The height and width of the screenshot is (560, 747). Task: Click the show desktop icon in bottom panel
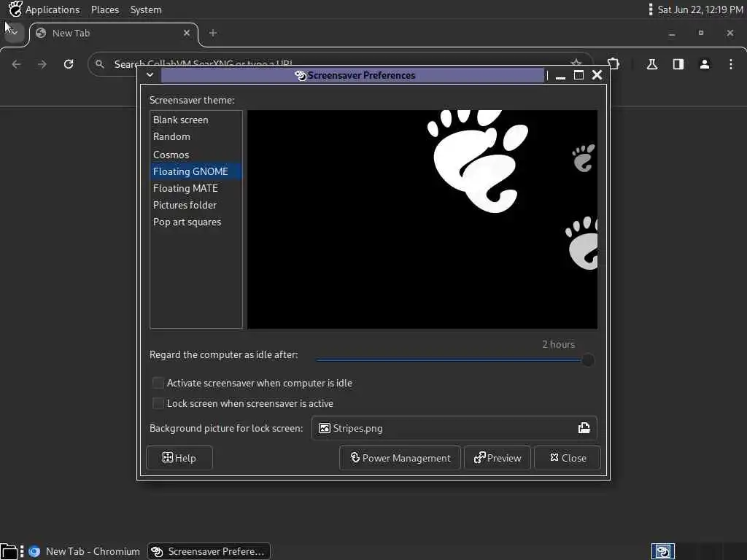[9, 551]
